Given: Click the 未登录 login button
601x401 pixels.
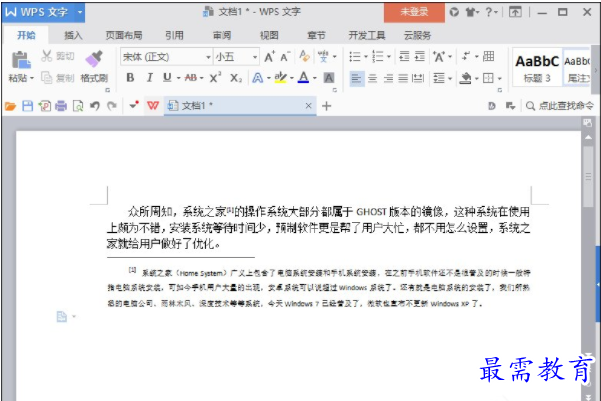Looking at the screenshot, I should tap(414, 12).
